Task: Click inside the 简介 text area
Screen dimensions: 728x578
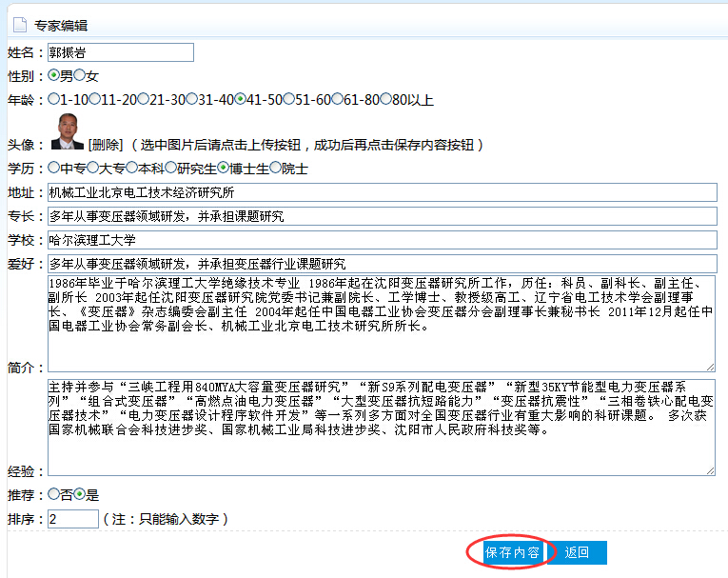Action: point(381,324)
